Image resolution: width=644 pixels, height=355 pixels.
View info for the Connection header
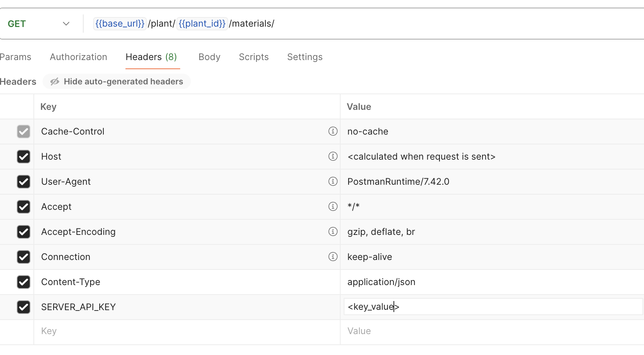(x=333, y=257)
